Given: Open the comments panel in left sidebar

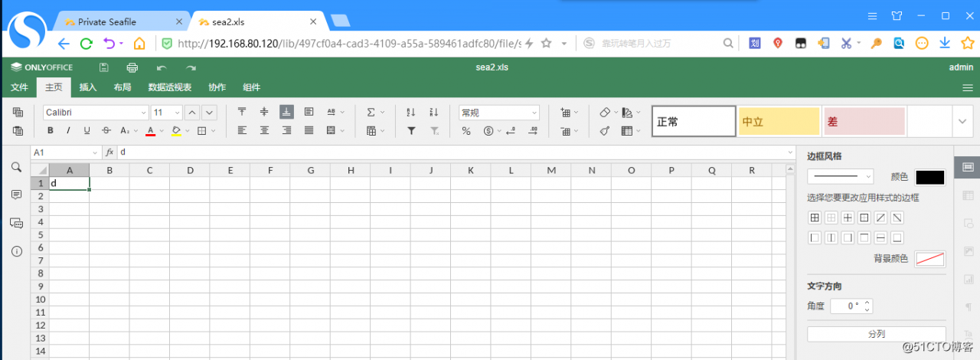Looking at the screenshot, I should point(16,195).
